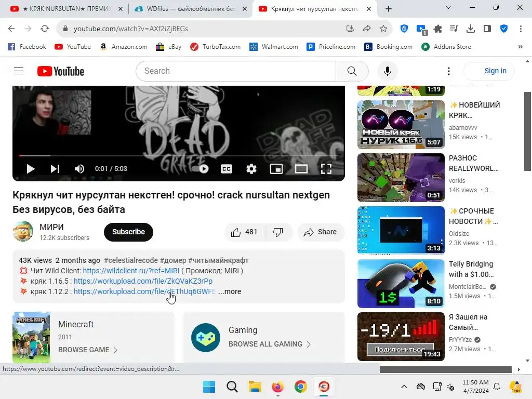Focus the YouTube search field
Image resolution: width=532 pixels, height=399 pixels.
pos(236,71)
